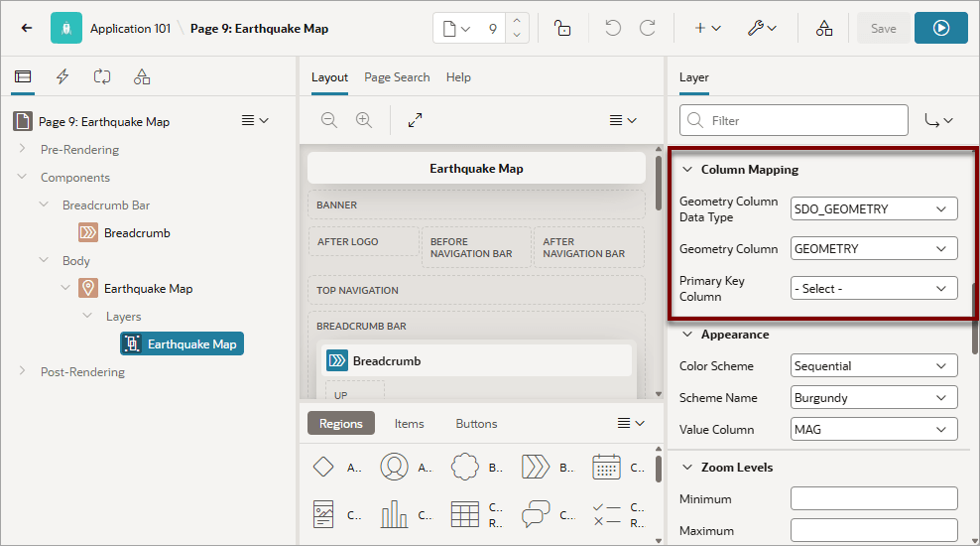The height and width of the screenshot is (546, 980).
Task: Collapse the Components node
Action: pos(23,177)
